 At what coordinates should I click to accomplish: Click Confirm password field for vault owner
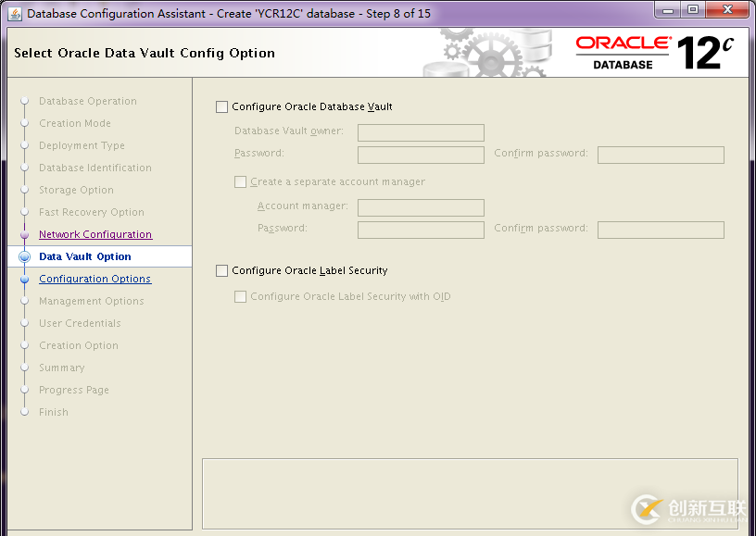[x=661, y=156]
